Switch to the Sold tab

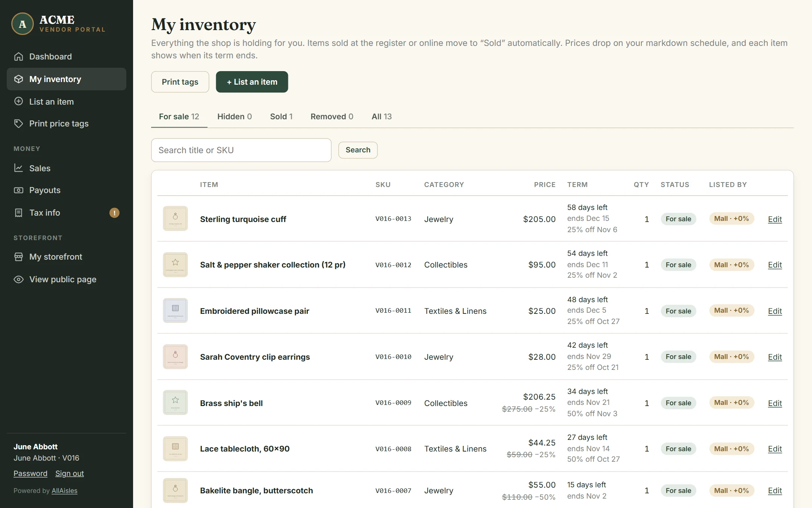point(281,117)
